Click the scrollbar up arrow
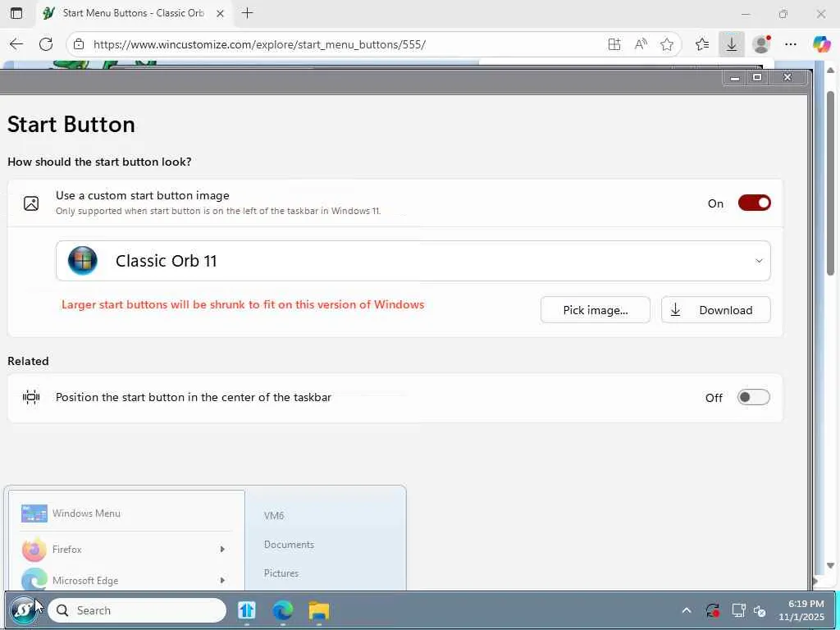Viewport: 840px width, 630px height. pos(830,71)
